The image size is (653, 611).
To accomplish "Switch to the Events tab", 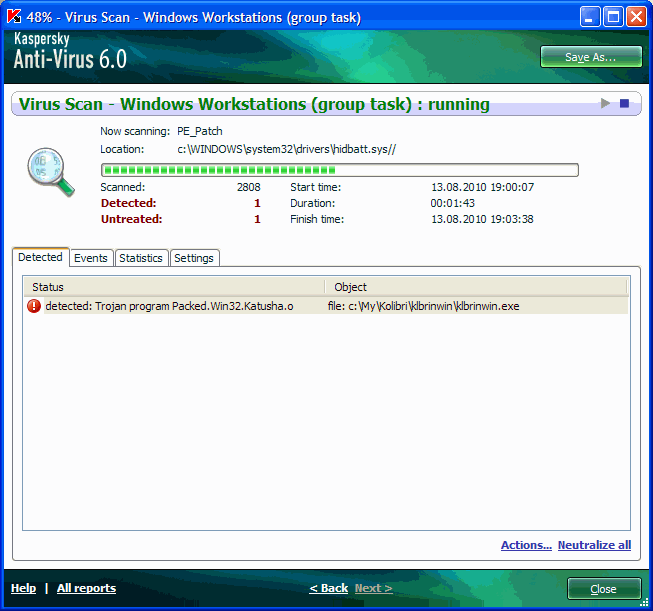I will (91, 258).
